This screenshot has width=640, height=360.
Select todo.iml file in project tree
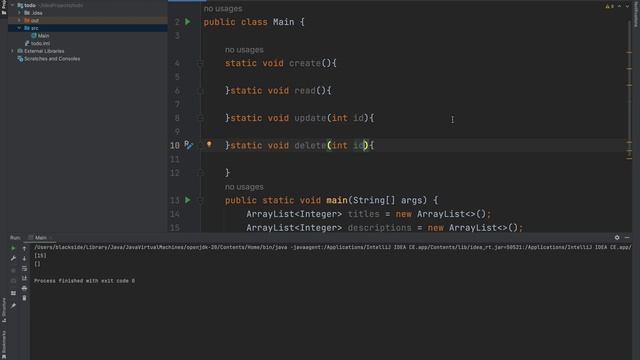point(38,43)
